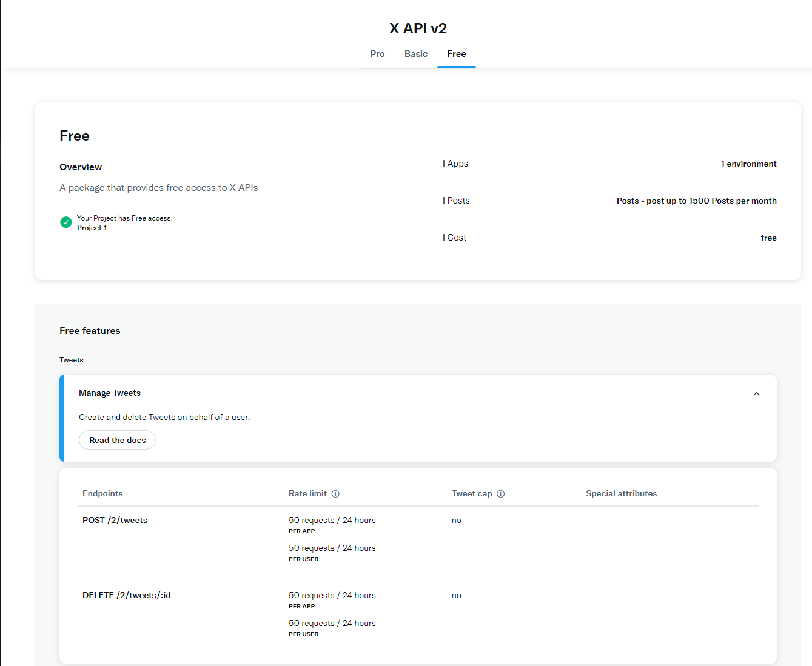The height and width of the screenshot is (666, 812).
Task: Click the 'Apps' row label
Action: (458, 164)
